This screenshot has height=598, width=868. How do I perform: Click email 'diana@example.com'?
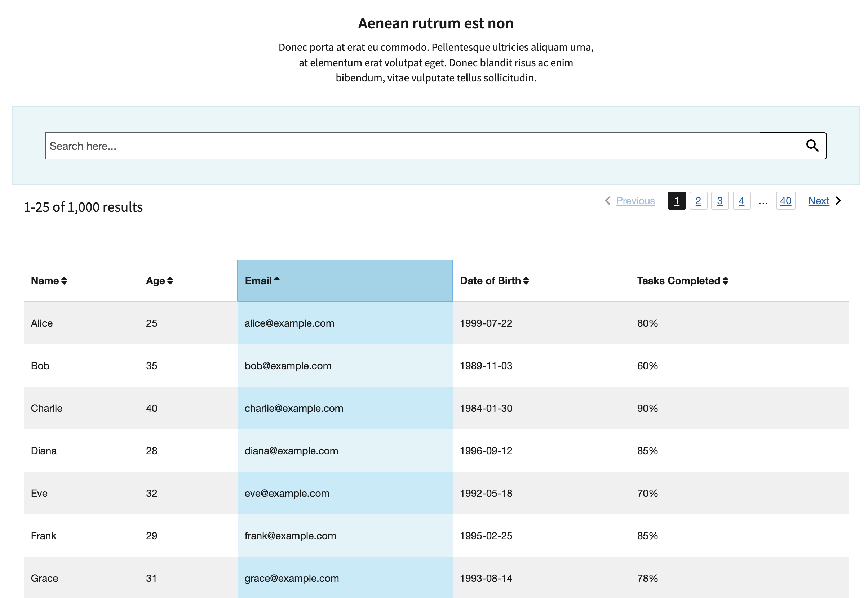291,450
